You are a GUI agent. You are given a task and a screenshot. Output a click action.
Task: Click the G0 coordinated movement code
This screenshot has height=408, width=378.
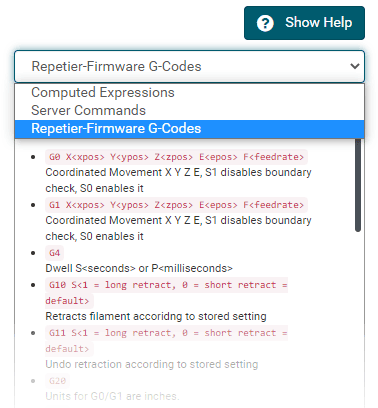(x=176, y=157)
